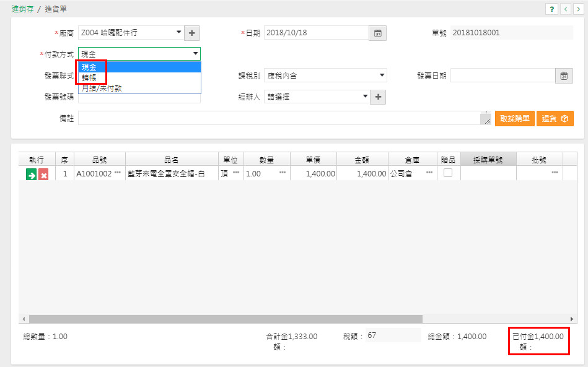Grab the 備註 textarea resize handle

(487, 121)
